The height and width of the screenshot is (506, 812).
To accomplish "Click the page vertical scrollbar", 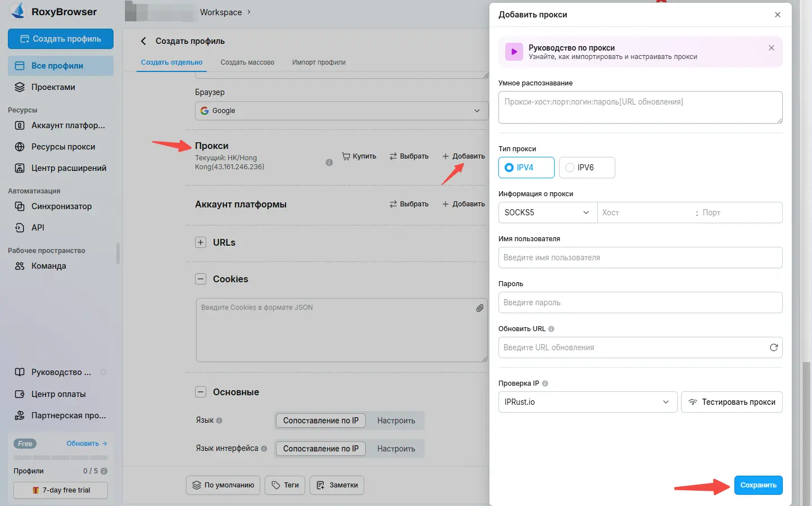I will tap(807, 427).
